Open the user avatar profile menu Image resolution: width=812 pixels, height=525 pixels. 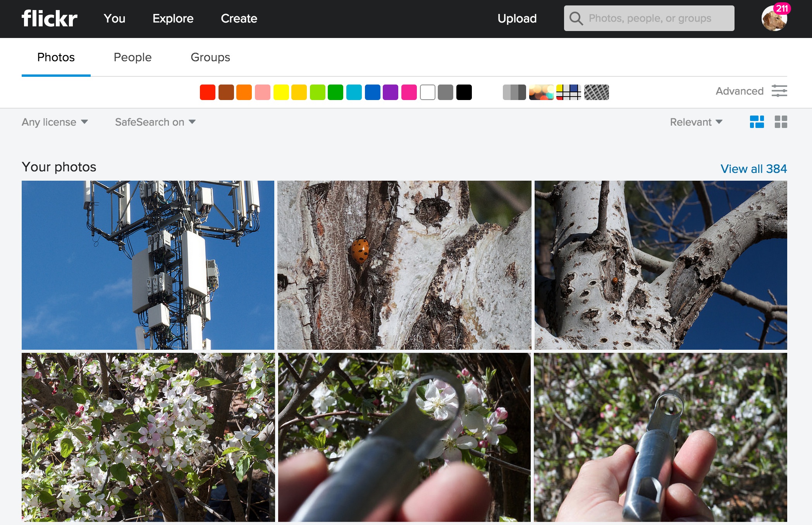774,18
